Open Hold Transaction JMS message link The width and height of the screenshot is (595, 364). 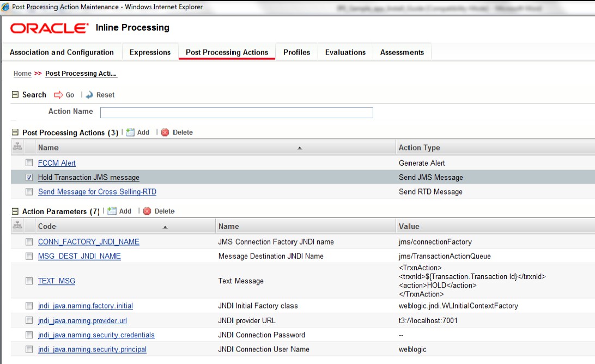tap(88, 177)
